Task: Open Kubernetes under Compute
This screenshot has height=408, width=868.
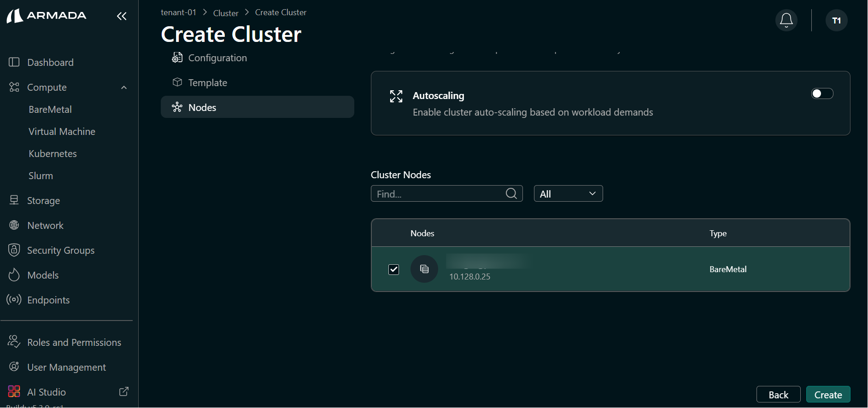Action: 53,154
